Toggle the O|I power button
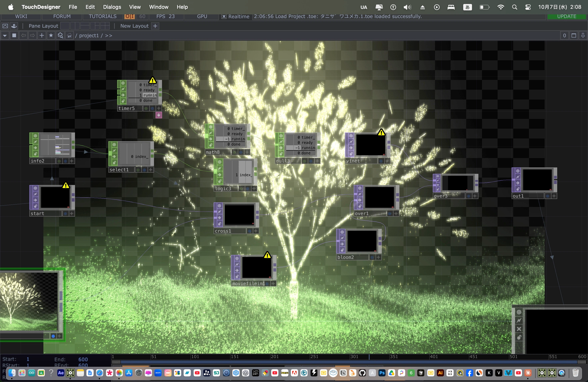The image size is (588, 382). [129, 16]
